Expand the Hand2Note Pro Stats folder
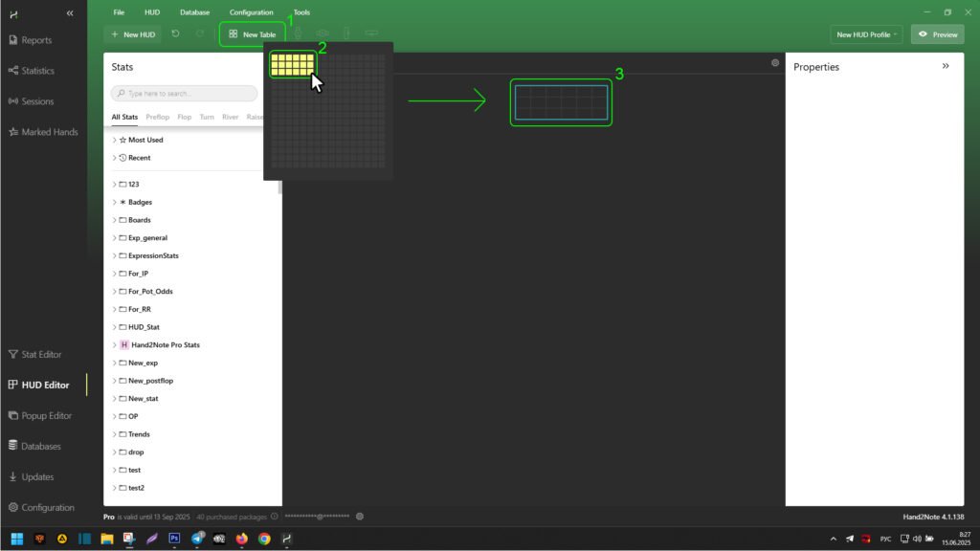This screenshot has width=980, height=551. [115, 344]
